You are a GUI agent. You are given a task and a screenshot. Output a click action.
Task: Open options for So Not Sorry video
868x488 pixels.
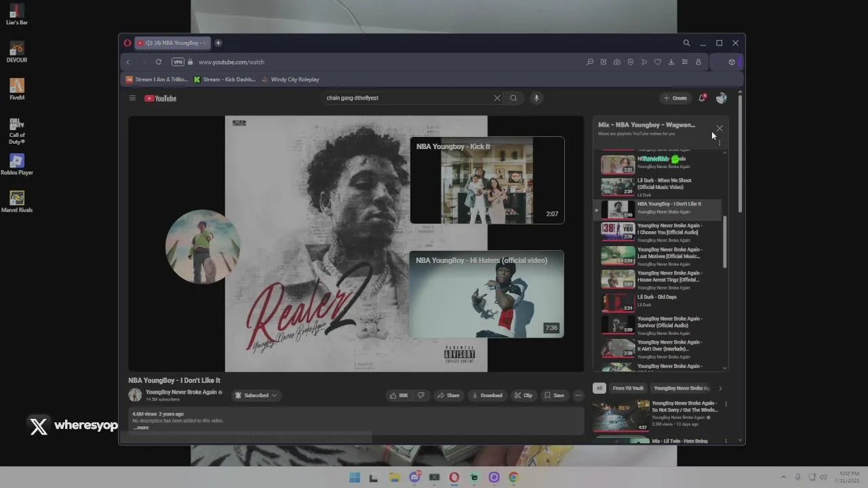[x=726, y=404]
